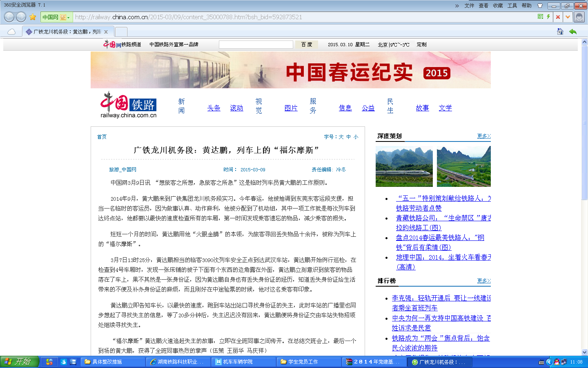Open a new blank tab
Screen dimensions: 588x368
point(121,31)
